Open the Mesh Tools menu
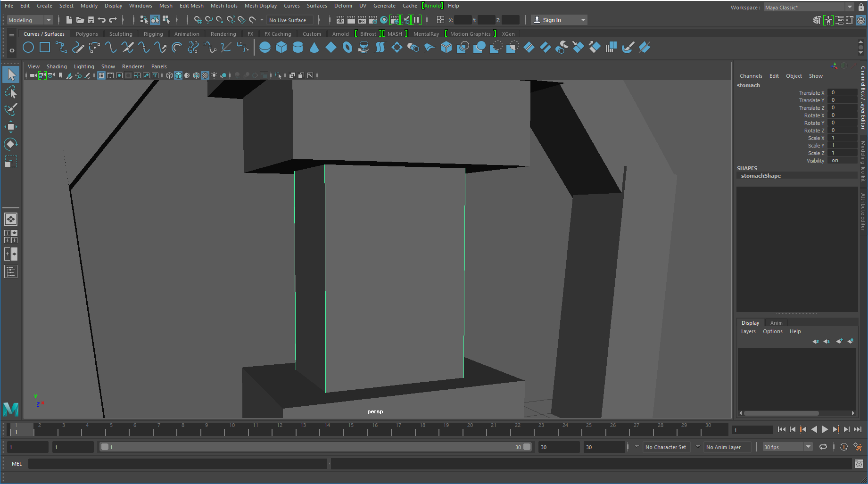Image resolution: width=868 pixels, height=484 pixels. point(224,6)
